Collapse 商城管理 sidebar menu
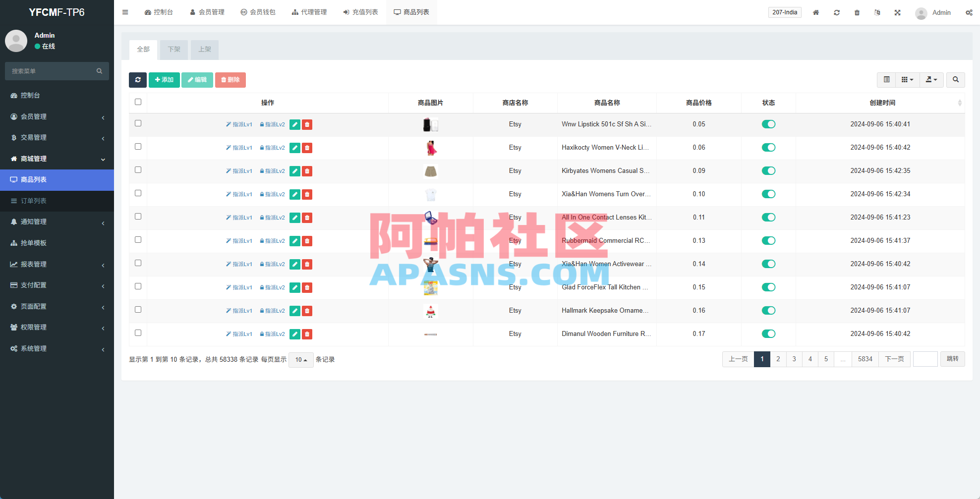The width and height of the screenshot is (980, 499). coord(57,159)
